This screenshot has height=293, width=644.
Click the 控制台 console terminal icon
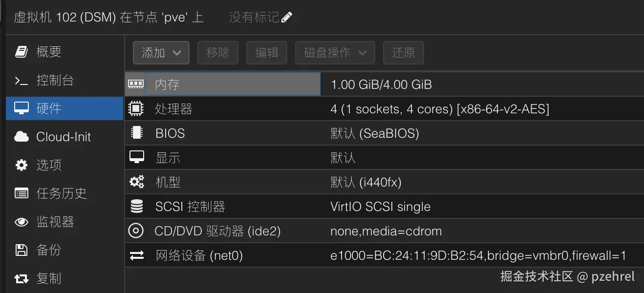pos(21,80)
